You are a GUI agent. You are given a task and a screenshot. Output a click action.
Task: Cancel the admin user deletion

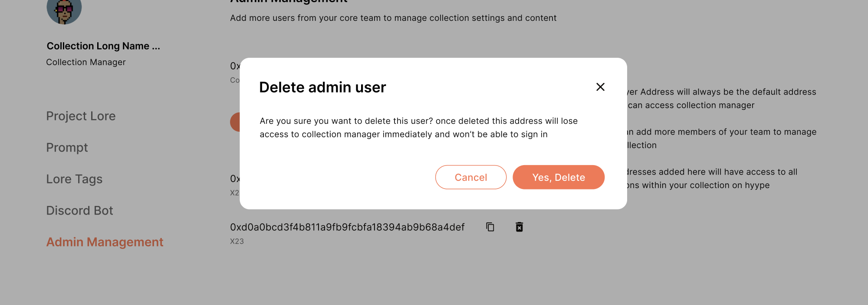click(471, 177)
